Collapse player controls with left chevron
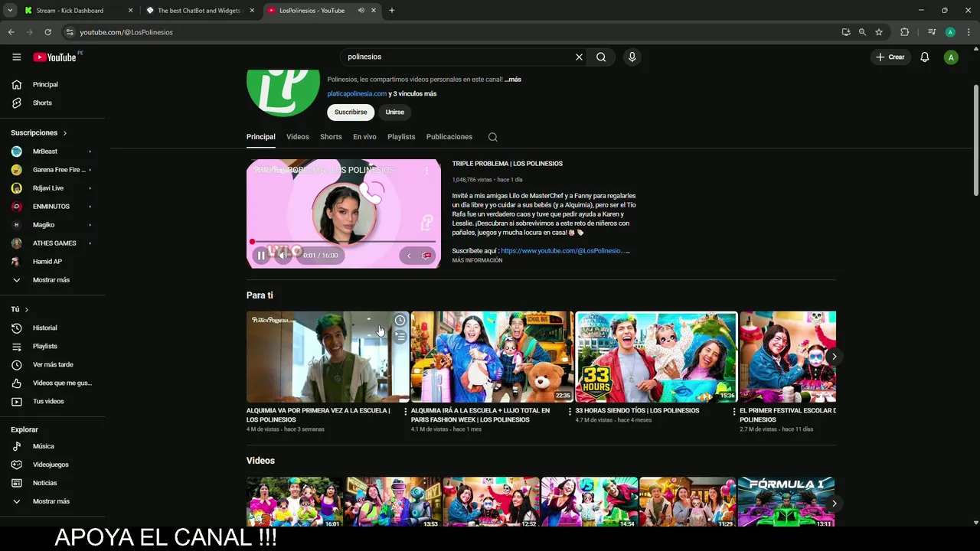 point(409,256)
